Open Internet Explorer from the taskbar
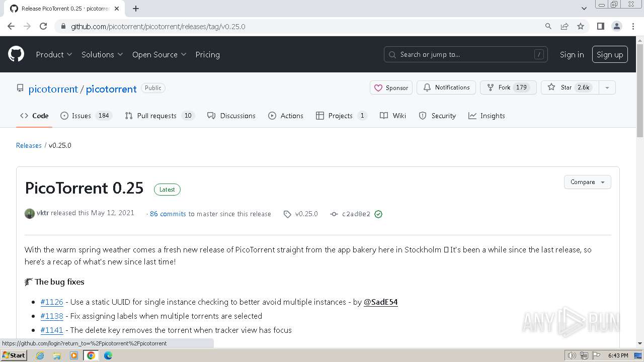Image resolution: width=644 pixels, height=362 pixels. 40,355
